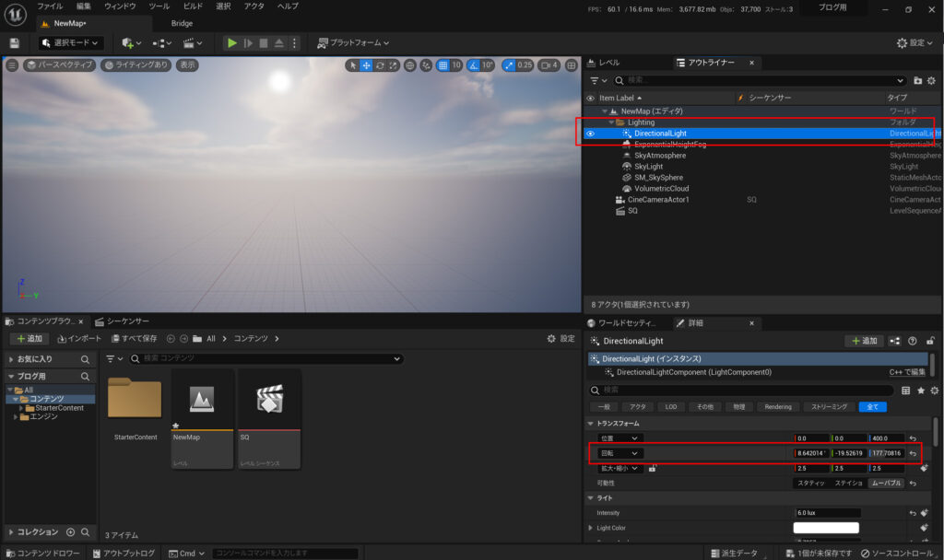Toggle the scale lock next to 拡大・縮小

[653, 468]
